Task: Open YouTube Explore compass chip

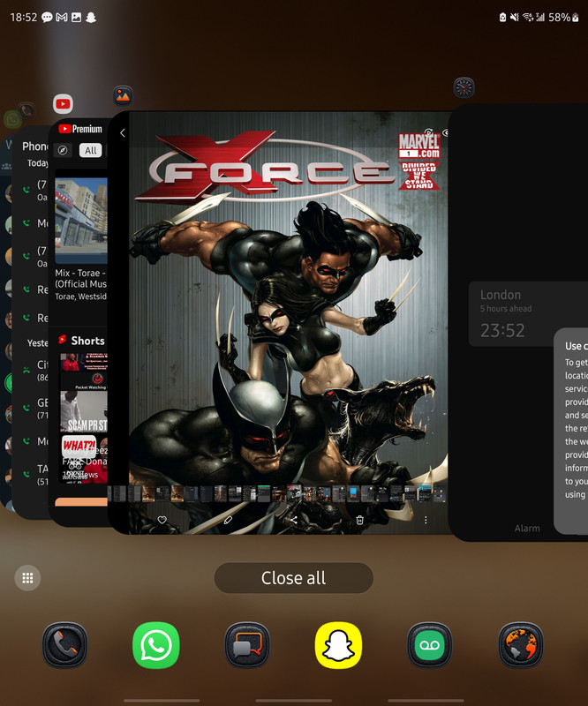Action: 63,150
